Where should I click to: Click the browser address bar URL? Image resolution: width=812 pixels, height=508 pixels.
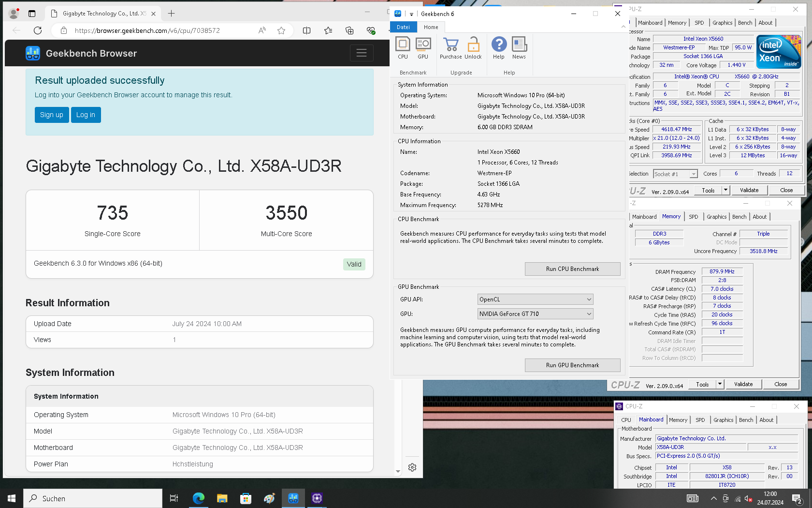(x=147, y=30)
